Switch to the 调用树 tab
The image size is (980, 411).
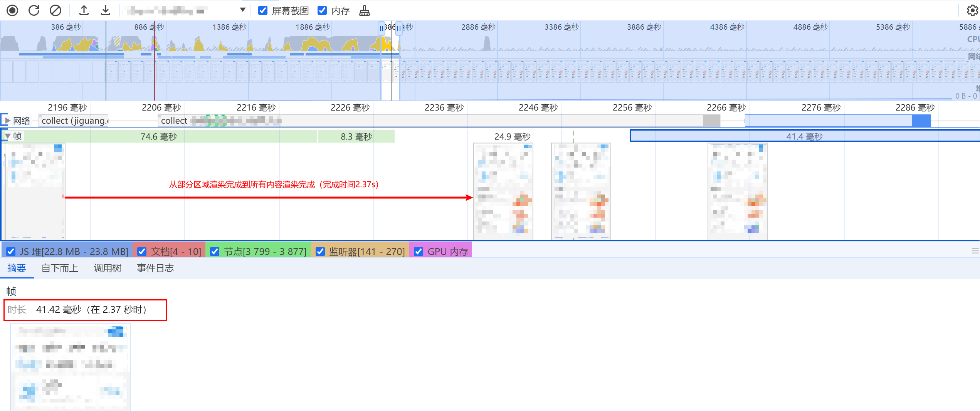(108, 268)
